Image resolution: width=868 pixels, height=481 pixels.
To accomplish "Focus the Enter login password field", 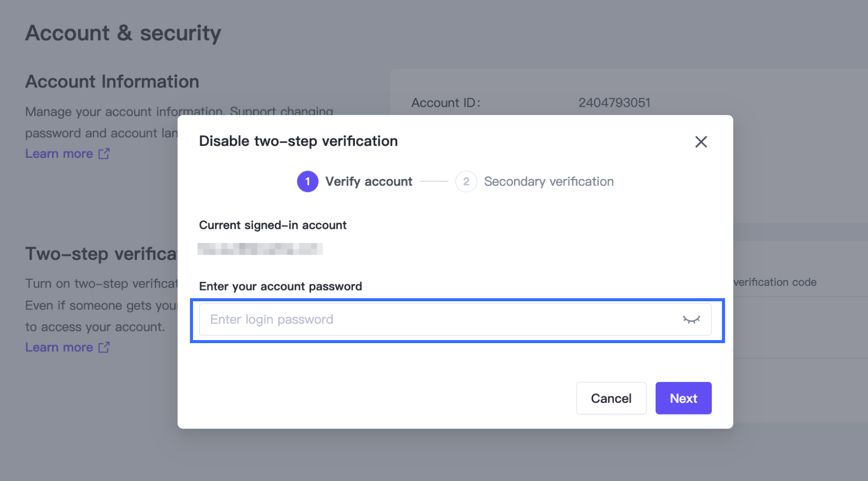I will [x=439, y=320].
